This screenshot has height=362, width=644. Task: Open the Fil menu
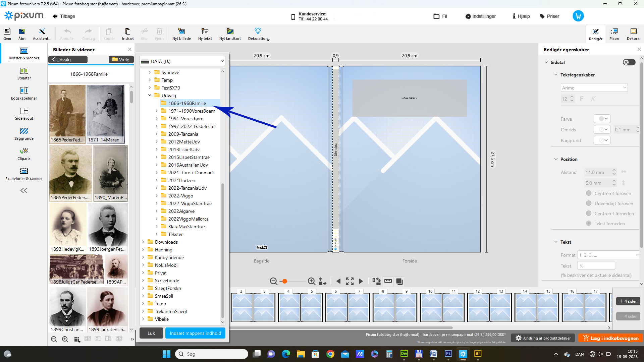[x=440, y=16]
